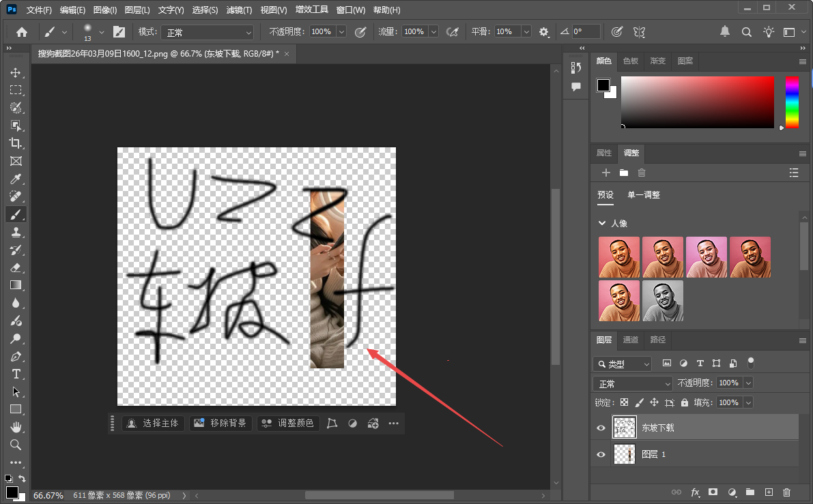Add a layer mask to layer
The image size is (813, 504).
coord(713,492)
